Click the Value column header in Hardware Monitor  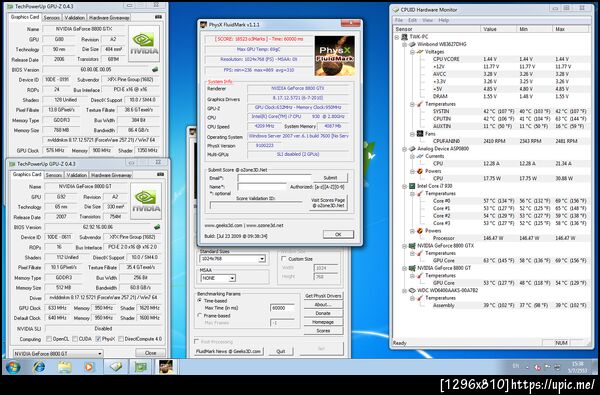498,29
